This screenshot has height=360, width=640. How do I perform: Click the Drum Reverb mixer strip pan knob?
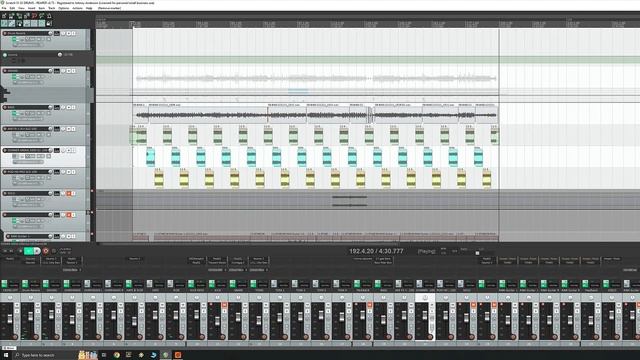coord(31,297)
